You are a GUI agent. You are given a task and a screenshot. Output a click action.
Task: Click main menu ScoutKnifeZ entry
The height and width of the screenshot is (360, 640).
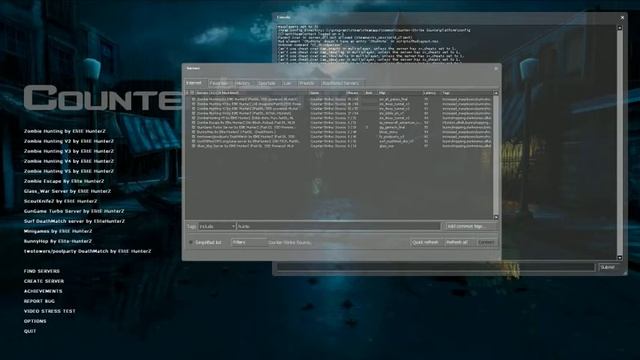pos(60,201)
